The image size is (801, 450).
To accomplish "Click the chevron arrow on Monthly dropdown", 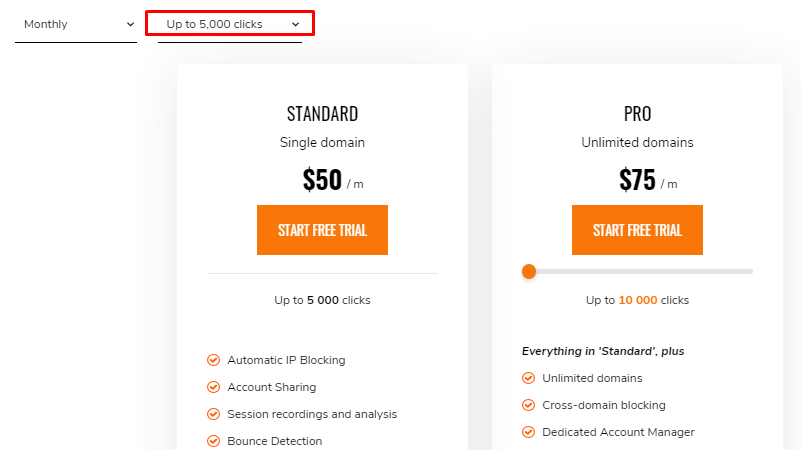I will point(130,24).
